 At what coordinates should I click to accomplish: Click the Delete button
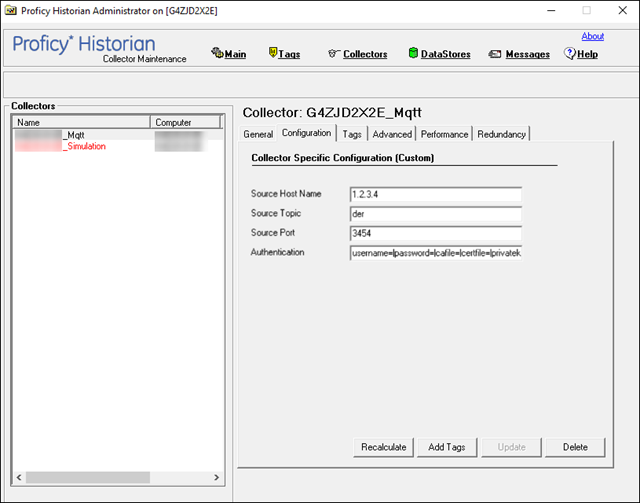pos(575,447)
